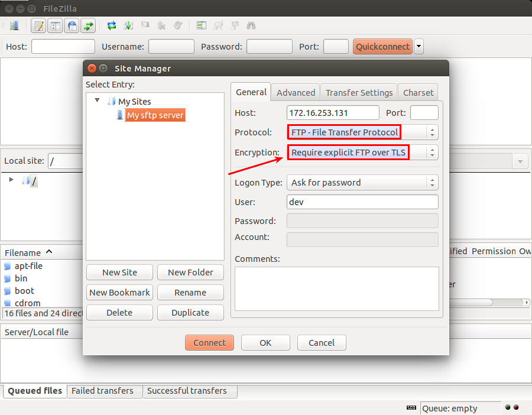Viewport: 532px width, 415px height.
Task: Click the queue size icon in status bar
Action: (411, 407)
